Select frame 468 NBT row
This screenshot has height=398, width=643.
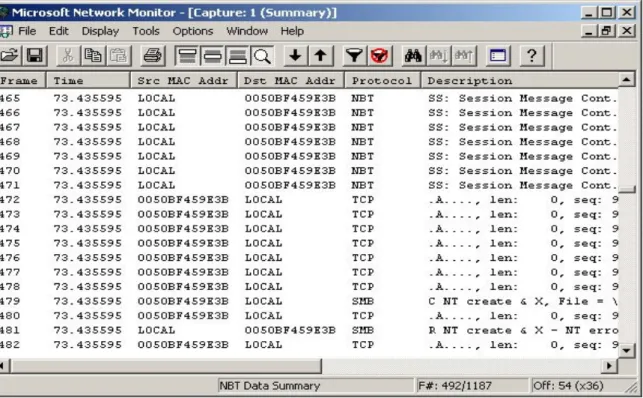pyautogui.click(x=308, y=142)
